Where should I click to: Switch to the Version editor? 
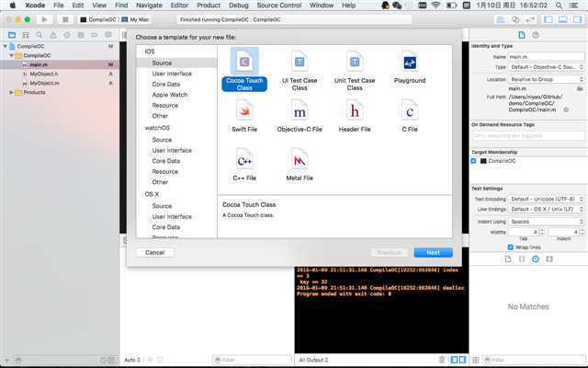(530, 19)
